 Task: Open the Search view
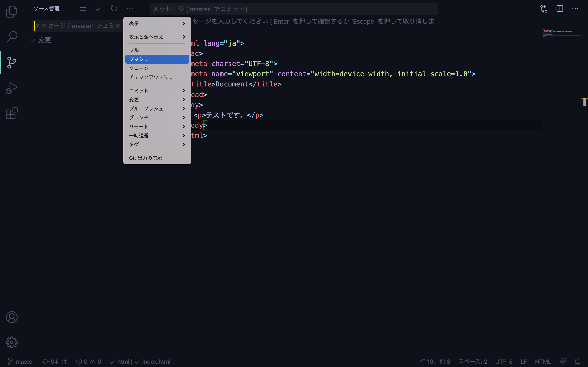click(11, 37)
